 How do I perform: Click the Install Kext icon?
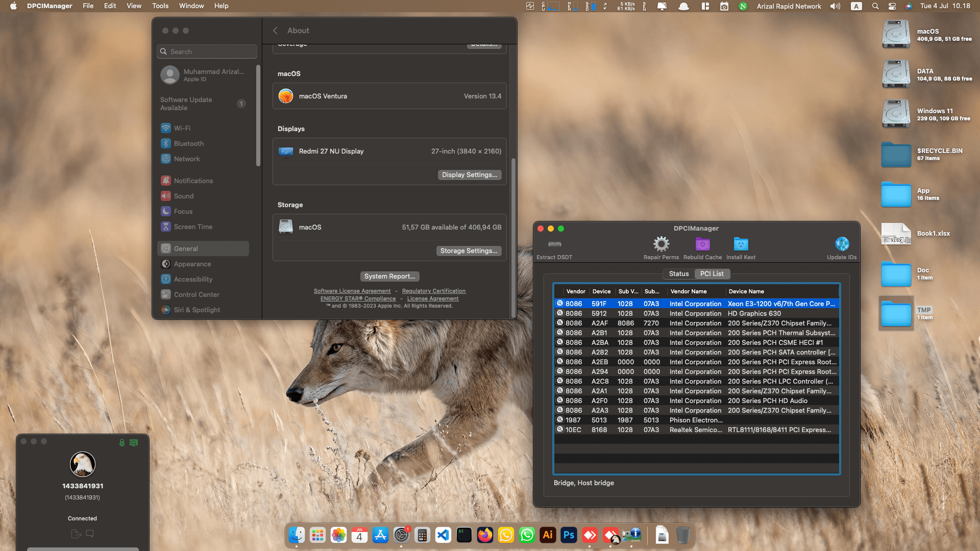click(x=741, y=244)
